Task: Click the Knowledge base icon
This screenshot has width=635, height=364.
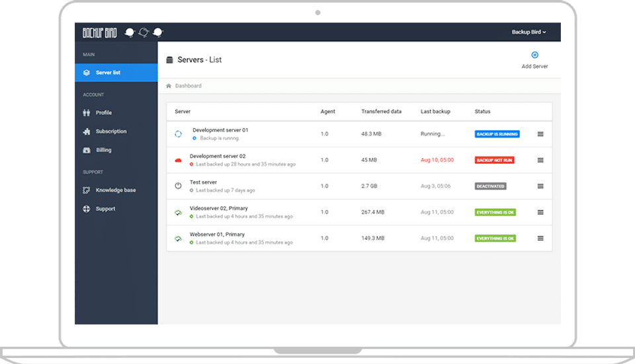Action: [x=86, y=190]
